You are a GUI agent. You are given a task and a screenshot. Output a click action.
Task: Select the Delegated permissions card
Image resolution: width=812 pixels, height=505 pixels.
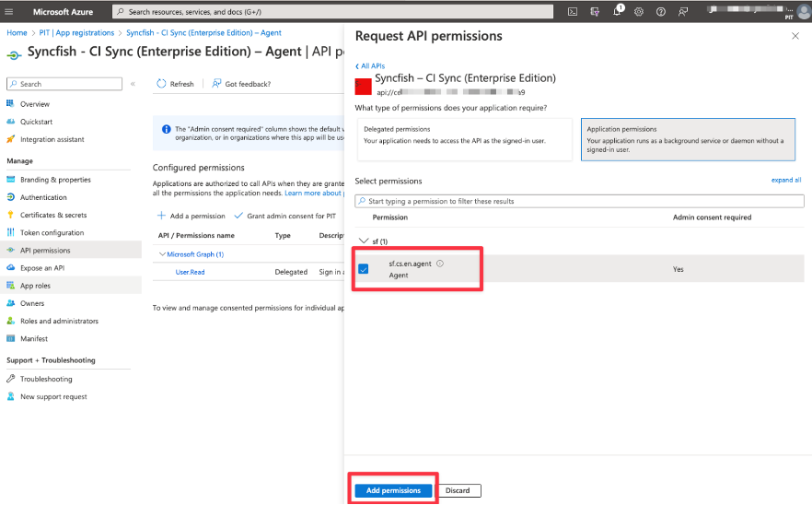coord(465,139)
